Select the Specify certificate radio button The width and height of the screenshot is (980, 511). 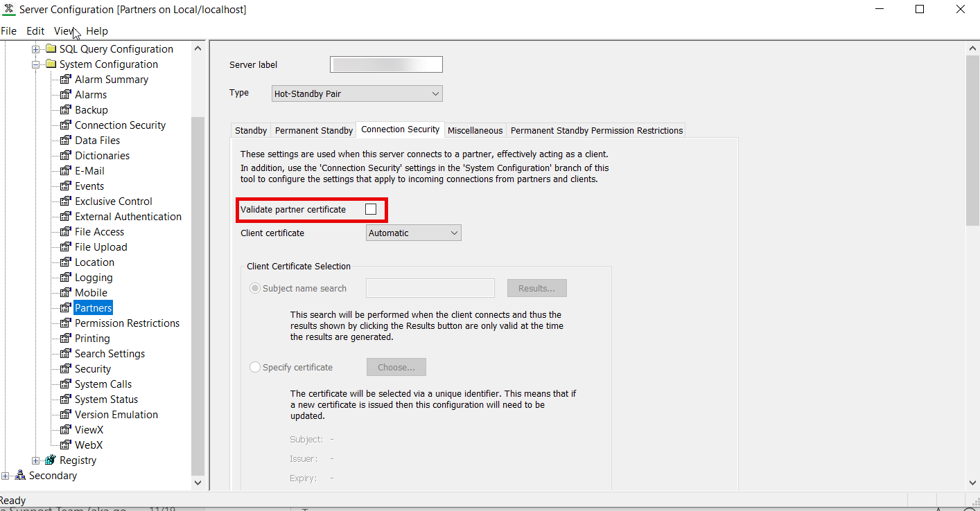255,367
